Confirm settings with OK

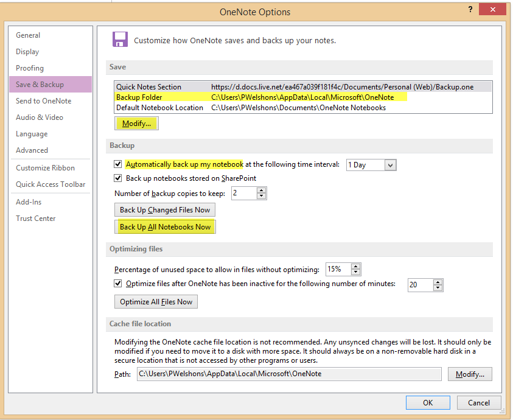coord(428,402)
